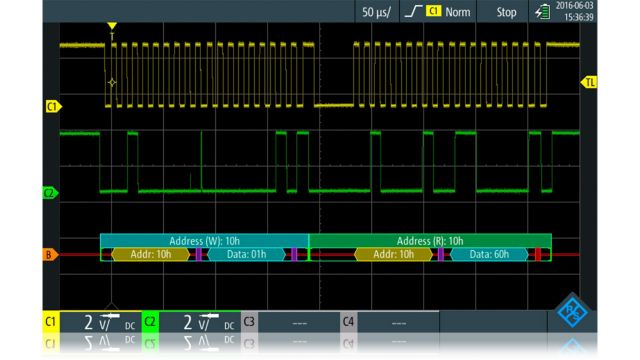Viewport: 640px width, 360px height.
Task: Click the TL trigger level marker
Action: tap(589, 82)
